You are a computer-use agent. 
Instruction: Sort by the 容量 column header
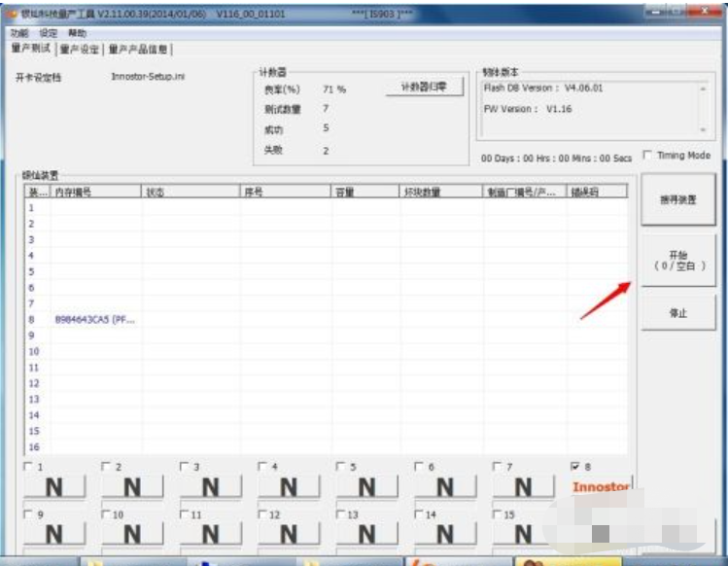(364, 192)
